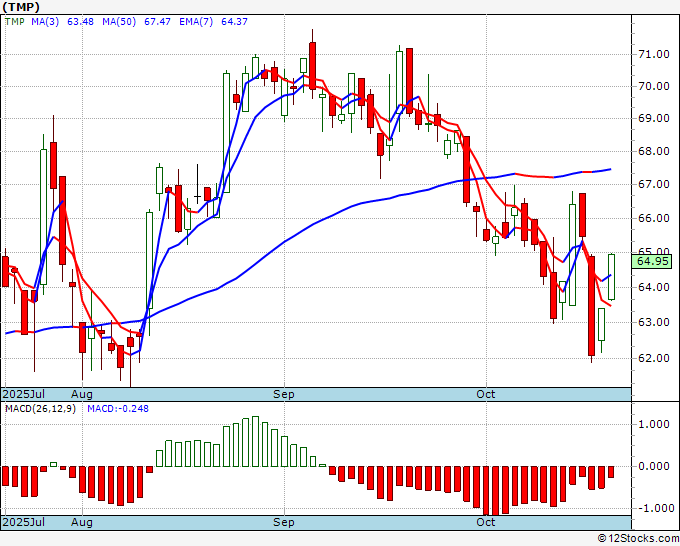Click the MA(50) legend label

(119, 21)
